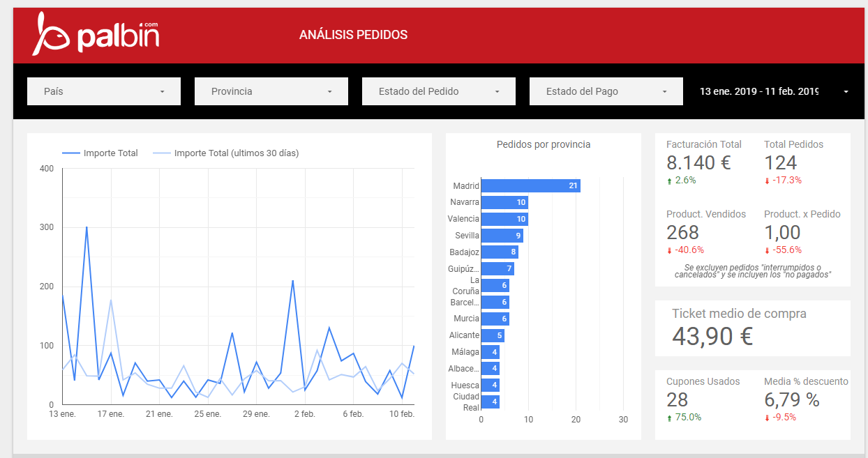Click the ANÁLISIS PEDIDOS header title
Viewport: 868px width, 458px height.
coord(353,35)
